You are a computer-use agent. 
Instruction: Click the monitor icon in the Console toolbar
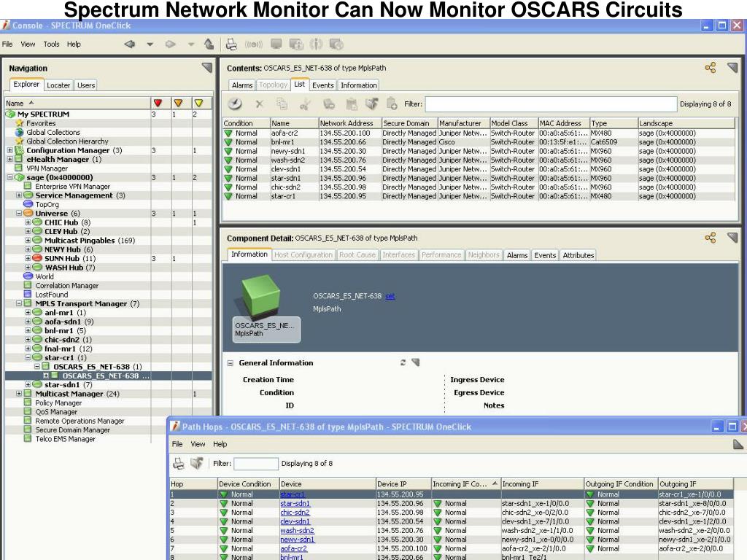click(276, 44)
